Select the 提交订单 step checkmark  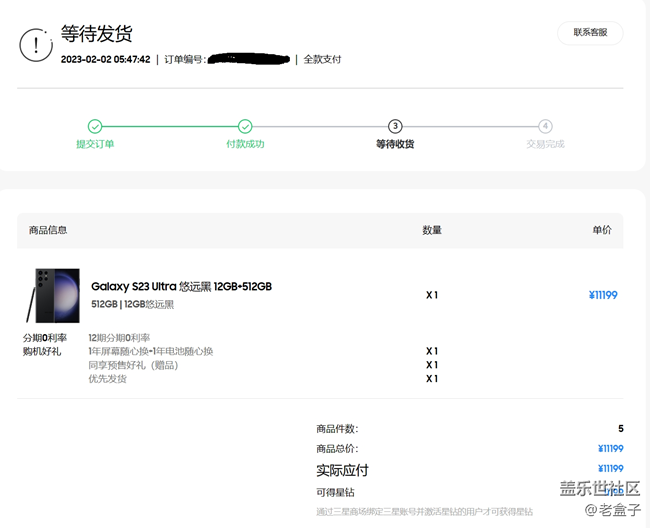pos(95,126)
